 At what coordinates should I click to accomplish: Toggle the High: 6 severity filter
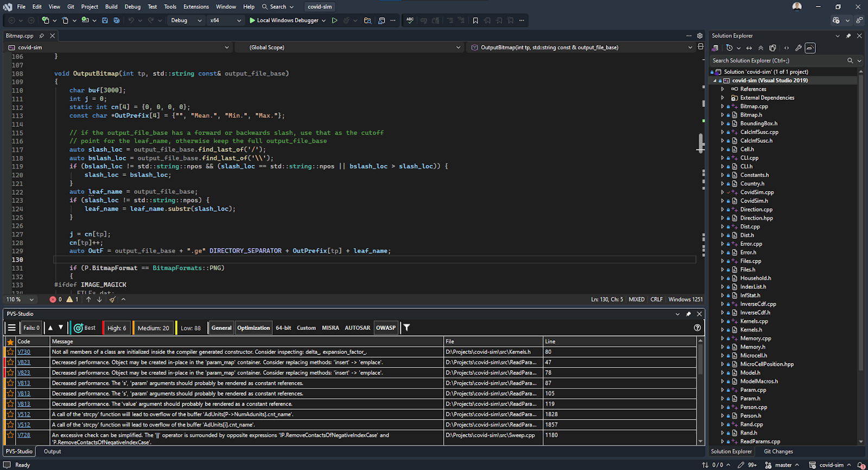pyautogui.click(x=116, y=328)
